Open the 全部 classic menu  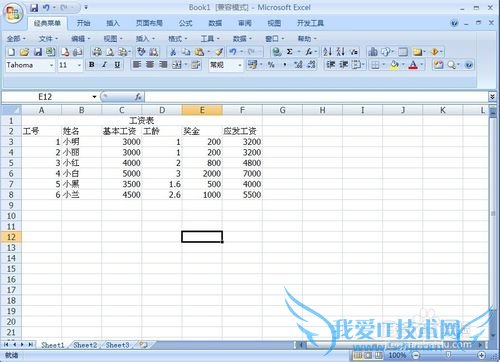click(x=16, y=39)
